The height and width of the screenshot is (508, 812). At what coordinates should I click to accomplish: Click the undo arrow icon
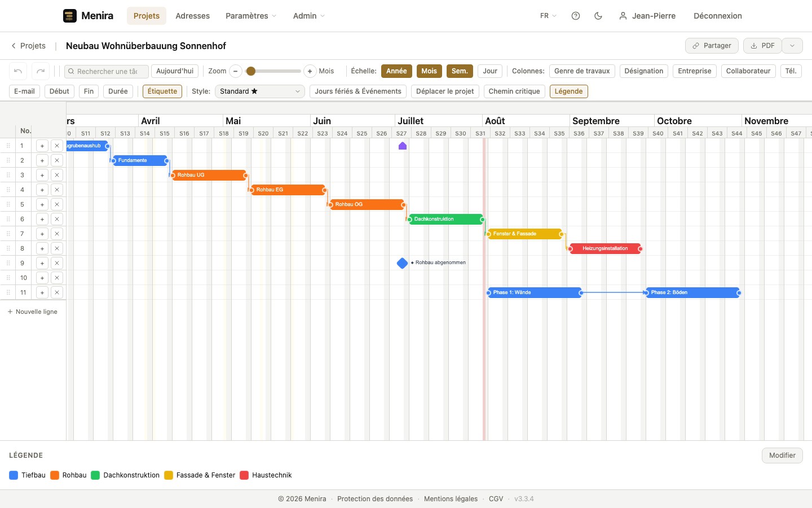point(18,71)
